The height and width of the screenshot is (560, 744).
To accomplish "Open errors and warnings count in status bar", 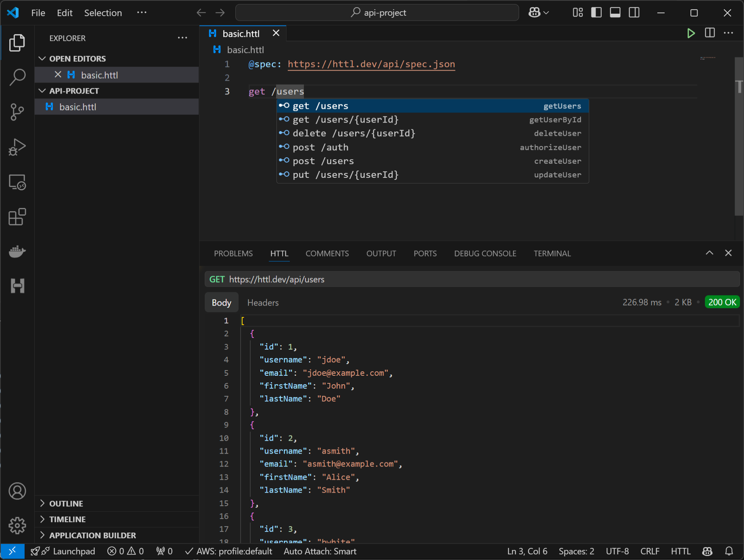I will point(125,551).
